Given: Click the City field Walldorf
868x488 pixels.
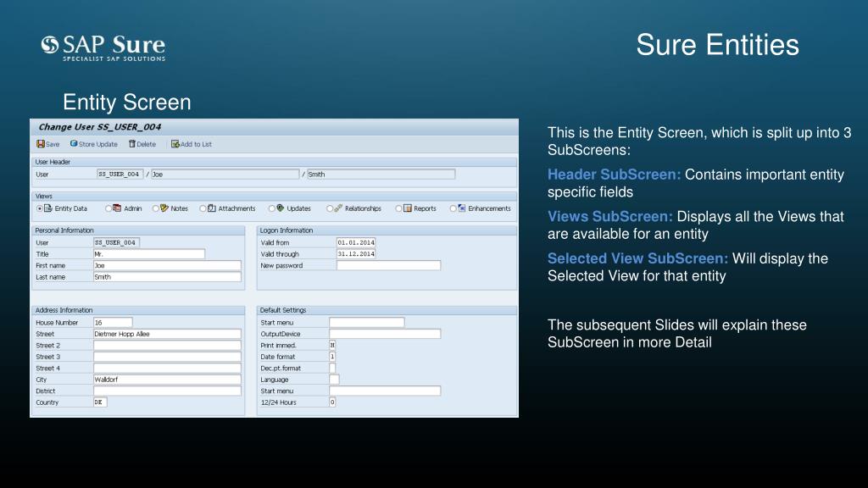Looking at the screenshot, I should (x=167, y=380).
